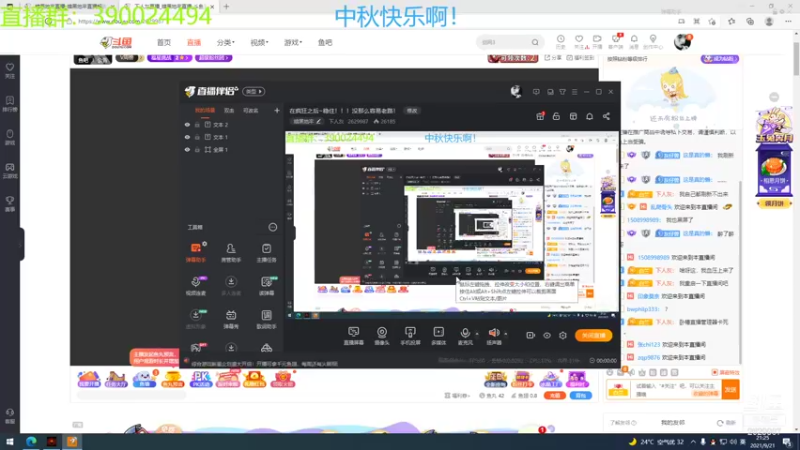800x450 pixels.
Task: Open the 弹幕秀 tool icon
Action: pos(231,319)
